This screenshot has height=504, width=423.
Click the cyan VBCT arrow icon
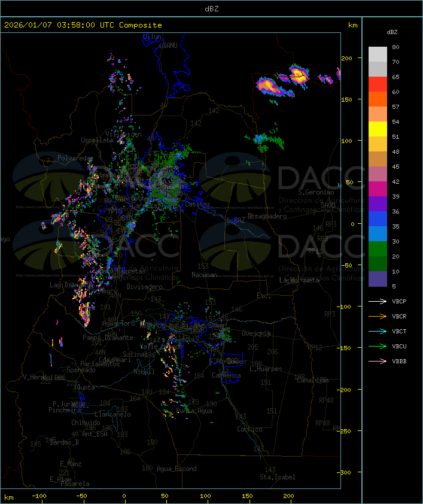(x=378, y=331)
